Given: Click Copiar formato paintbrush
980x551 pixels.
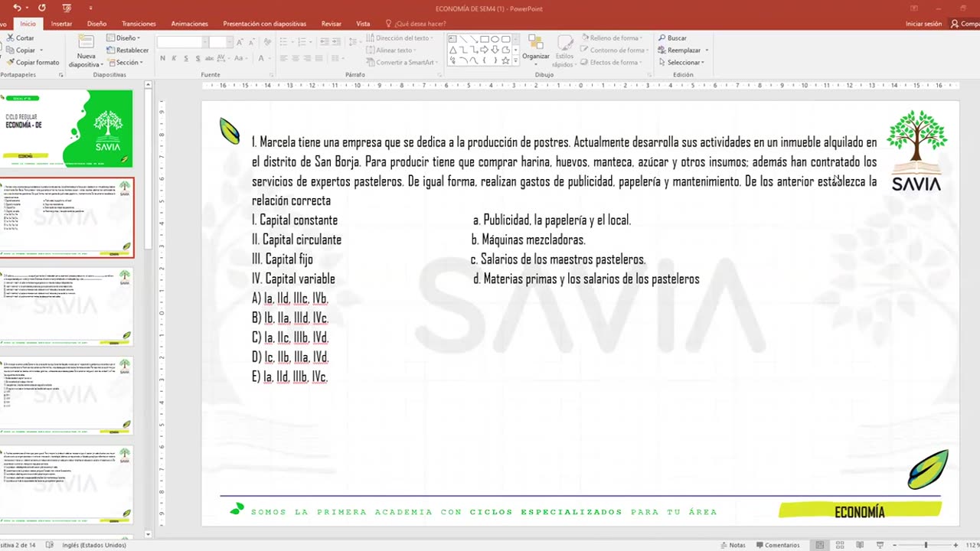Looking at the screenshot, I should (x=32, y=62).
